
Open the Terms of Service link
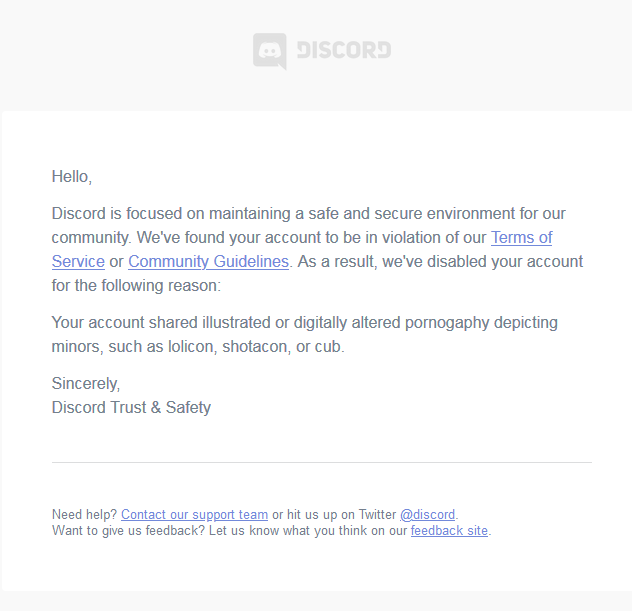(521, 238)
